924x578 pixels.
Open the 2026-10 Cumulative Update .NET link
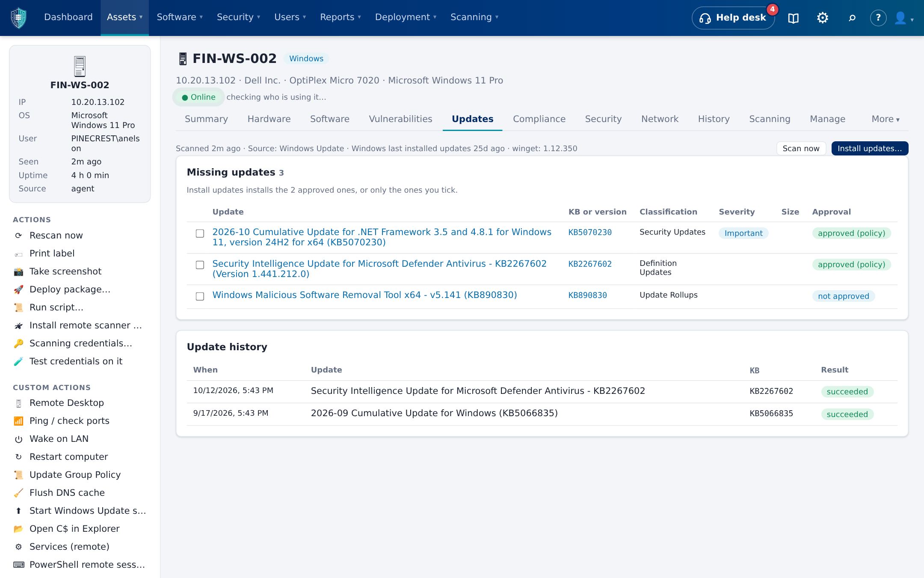(382, 237)
